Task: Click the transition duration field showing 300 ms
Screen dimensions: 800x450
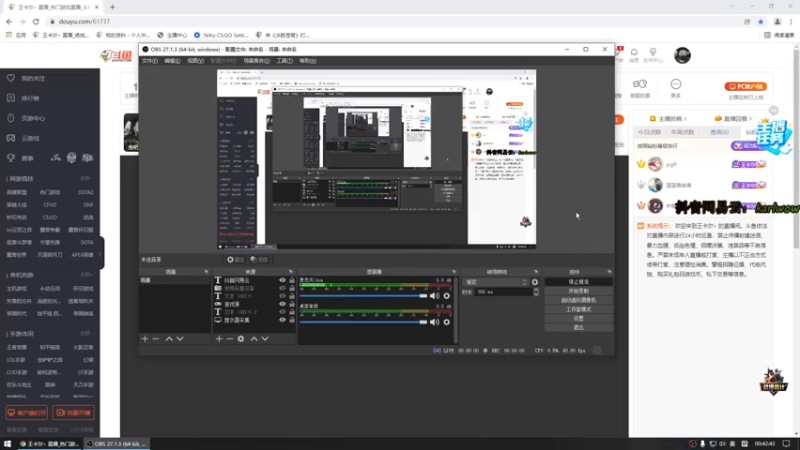Action: [x=503, y=292]
